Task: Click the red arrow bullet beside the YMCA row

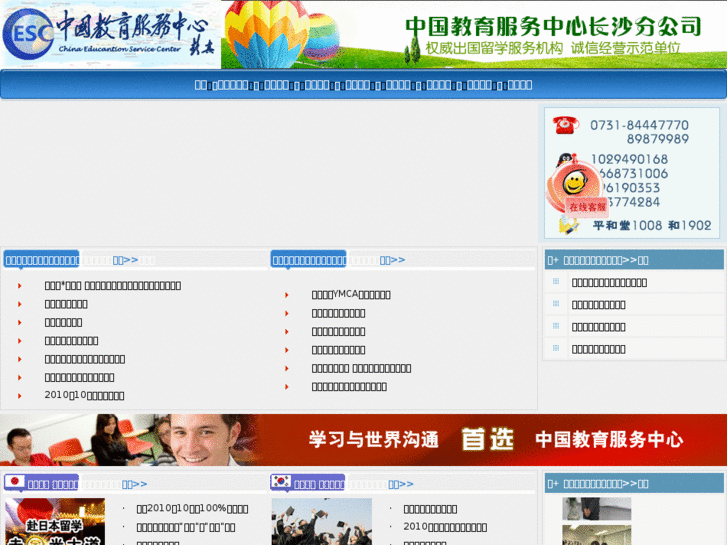Action: tap(287, 295)
